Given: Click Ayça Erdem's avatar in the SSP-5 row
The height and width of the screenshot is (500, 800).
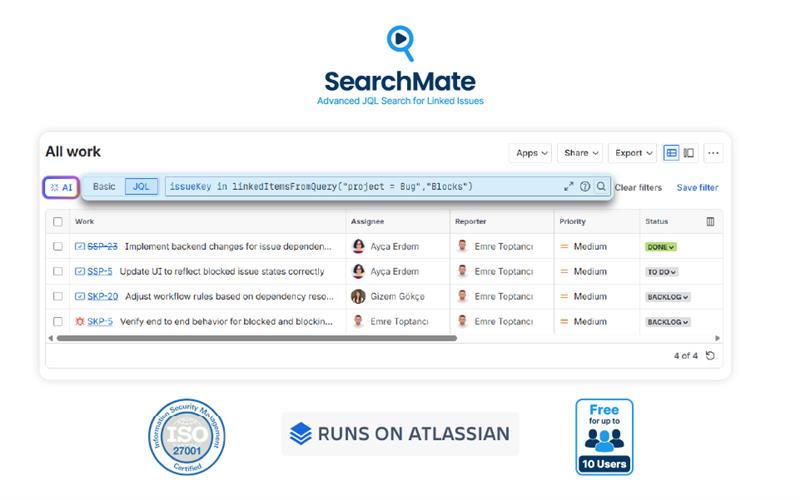Looking at the screenshot, I should click(359, 271).
